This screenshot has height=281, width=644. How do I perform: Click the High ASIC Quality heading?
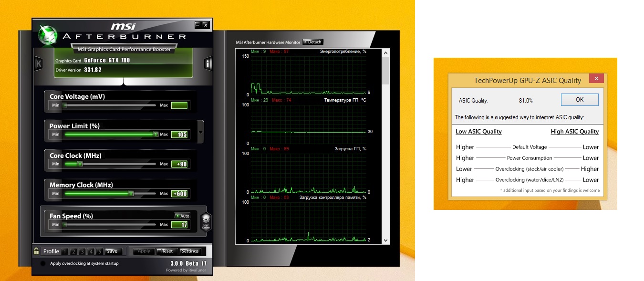574,132
